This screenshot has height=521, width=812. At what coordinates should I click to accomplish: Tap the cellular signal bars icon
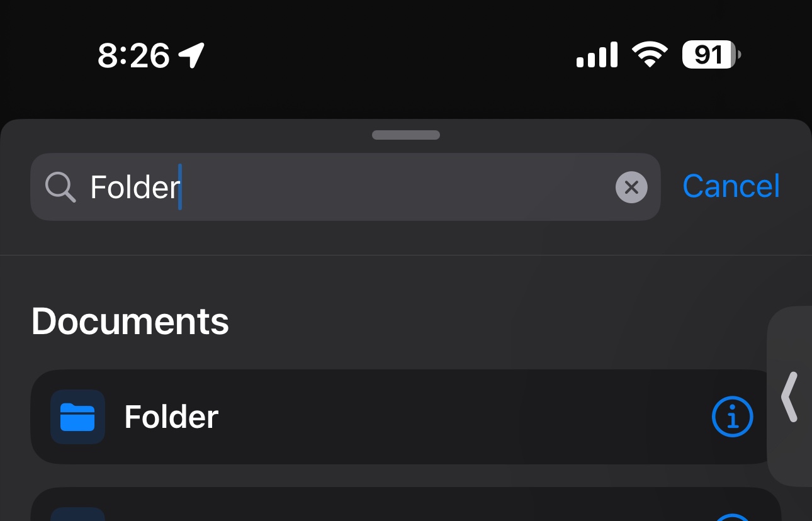click(x=596, y=55)
